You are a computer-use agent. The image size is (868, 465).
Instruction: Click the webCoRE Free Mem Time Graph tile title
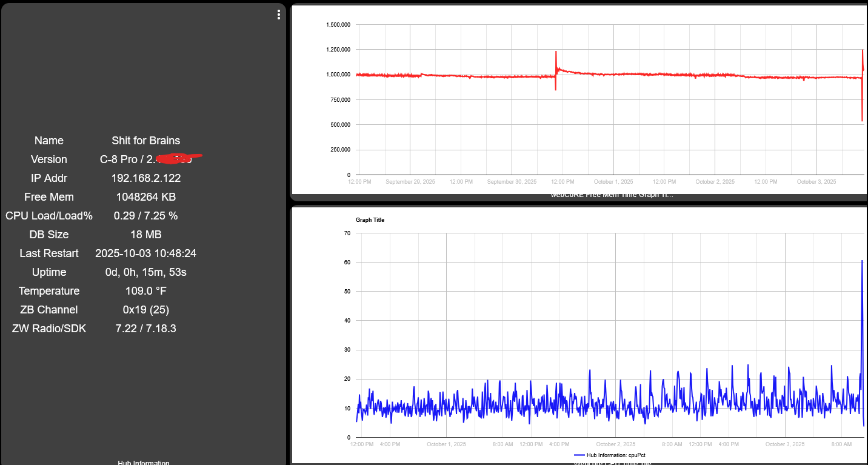(x=611, y=195)
